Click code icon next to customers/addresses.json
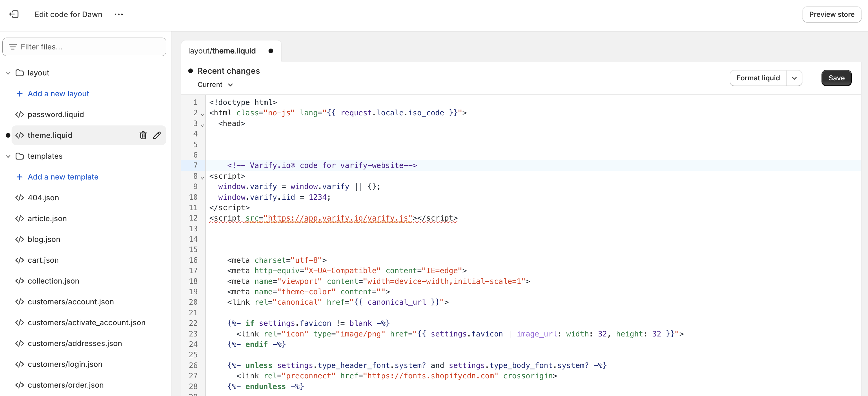 pos(20,343)
